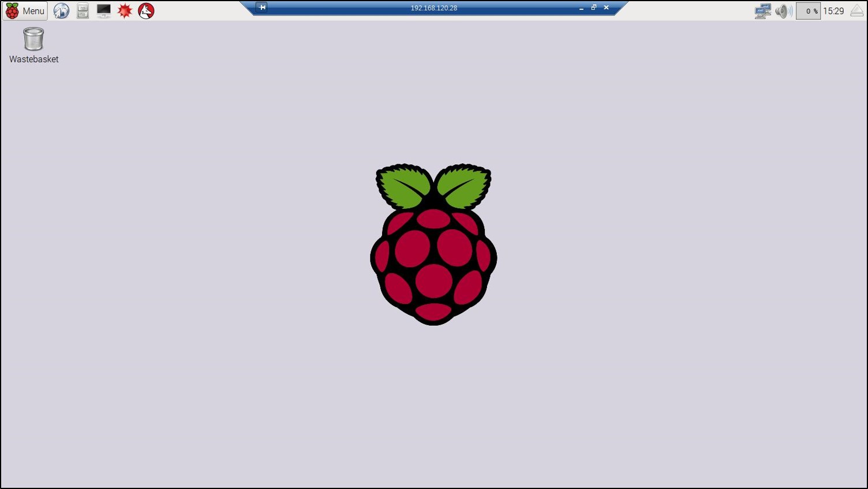Click the 192.168.120.28 connection bar title

[434, 8]
